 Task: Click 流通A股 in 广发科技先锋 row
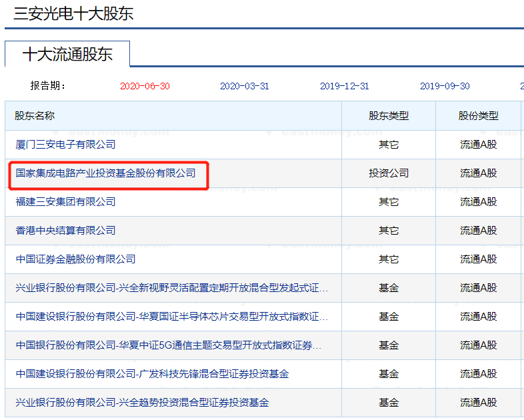pos(478,374)
